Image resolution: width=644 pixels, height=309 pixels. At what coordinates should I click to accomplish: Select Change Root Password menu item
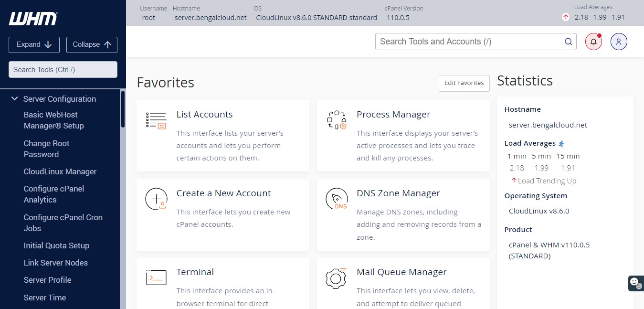46,149
